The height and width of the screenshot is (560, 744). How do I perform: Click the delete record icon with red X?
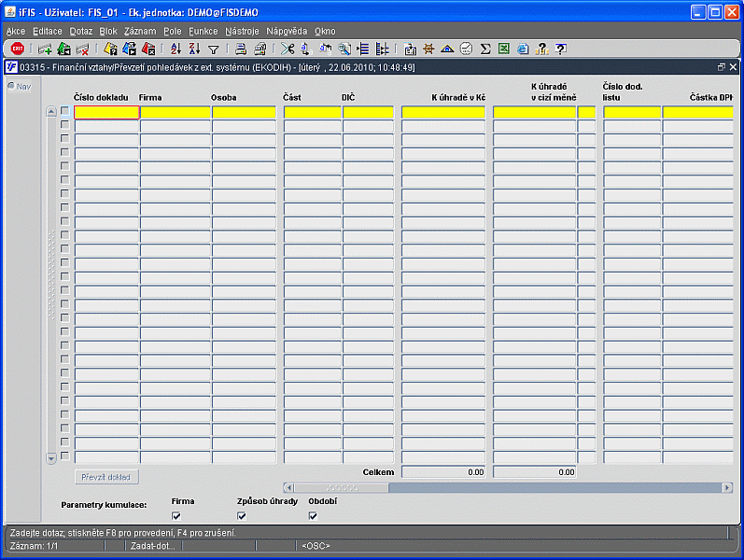[82, 49]
